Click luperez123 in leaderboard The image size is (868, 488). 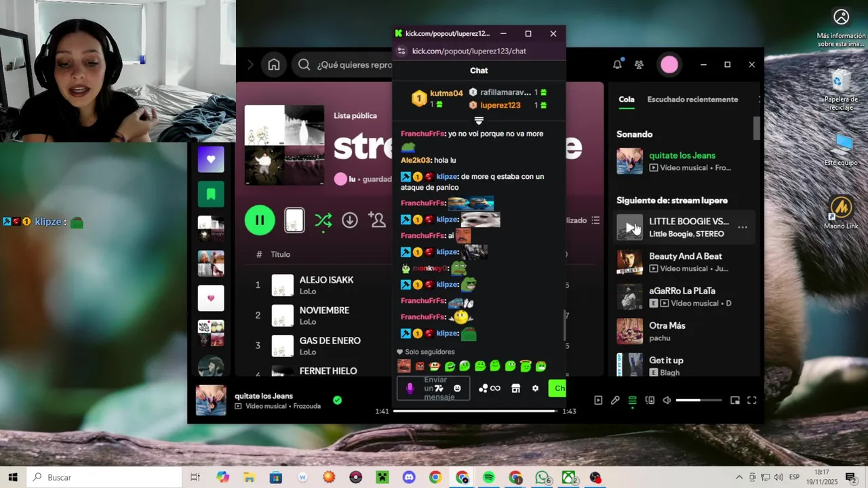[500, 105]
